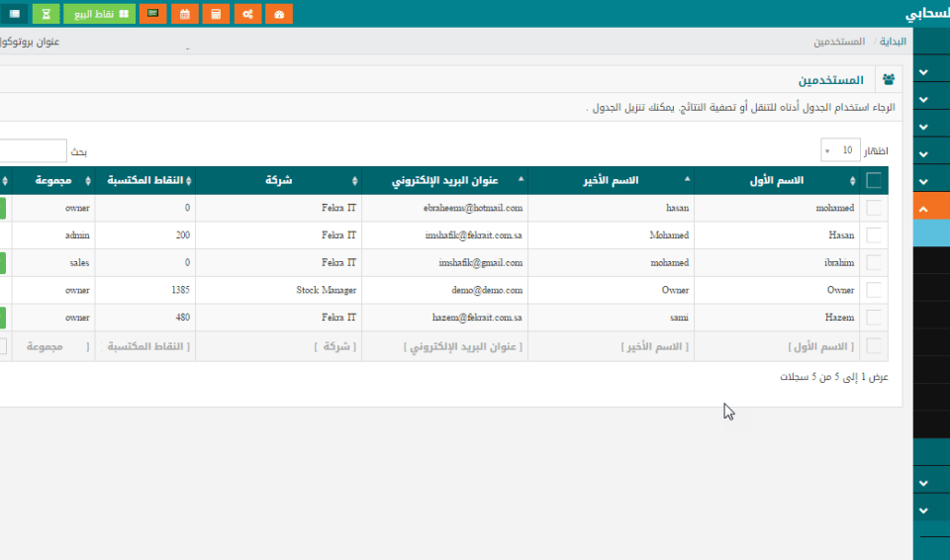Screen dimensions: 950x560
Task: Collapse the orange expanded sidebar section
Action: click(x=924, y=209)
